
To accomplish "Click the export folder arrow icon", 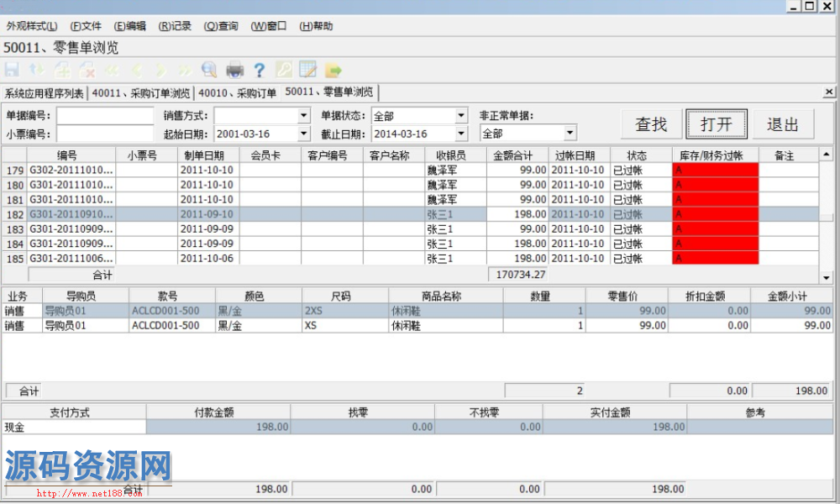I will [333, 71].
